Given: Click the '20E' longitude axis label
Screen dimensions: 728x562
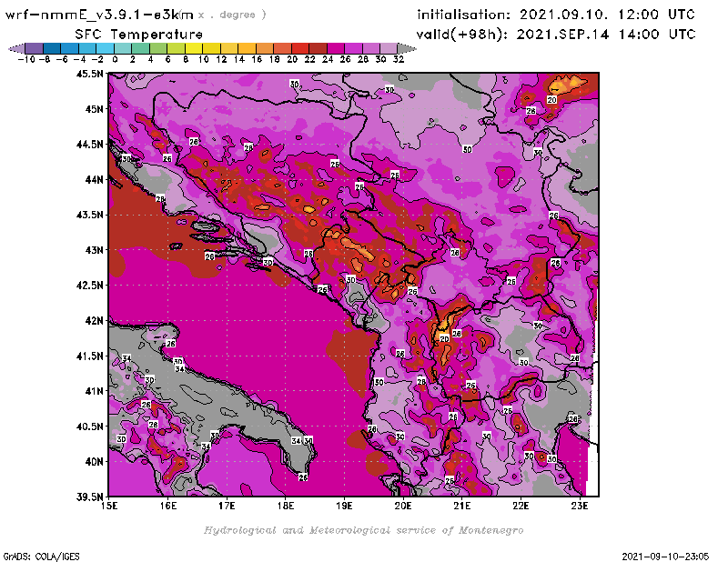Looking at the screenshot, I should (x=403, y=506).
